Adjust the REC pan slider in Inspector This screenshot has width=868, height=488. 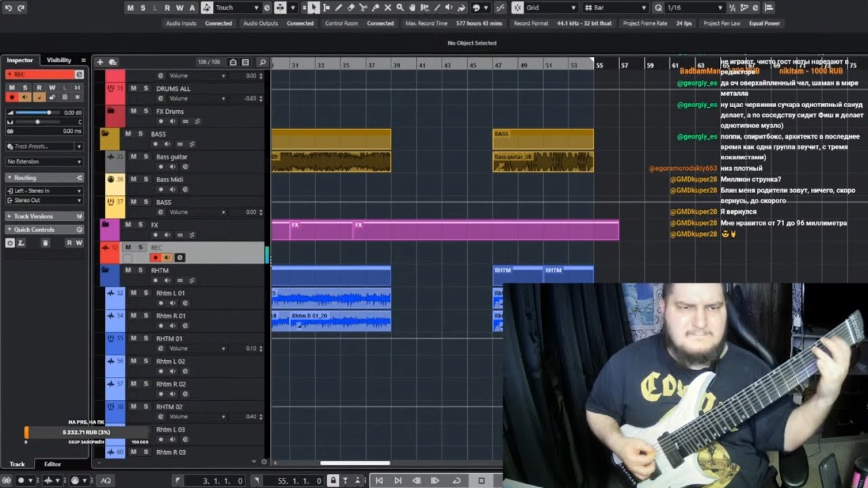click(x=37, y=122)
